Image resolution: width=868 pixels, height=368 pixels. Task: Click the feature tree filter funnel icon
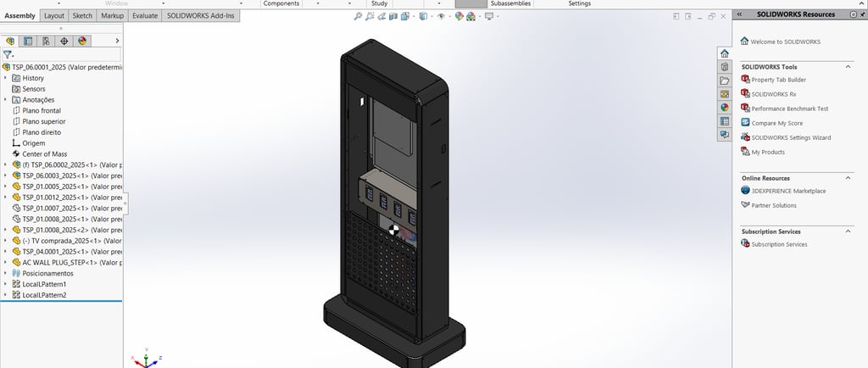click(x=7, y=55)
